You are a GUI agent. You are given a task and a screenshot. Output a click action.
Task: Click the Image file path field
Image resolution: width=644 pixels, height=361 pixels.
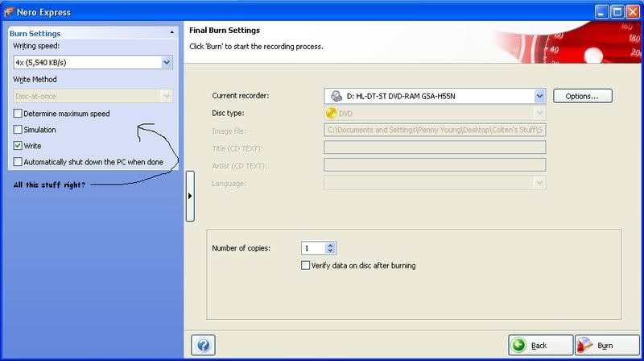(435, 130)
